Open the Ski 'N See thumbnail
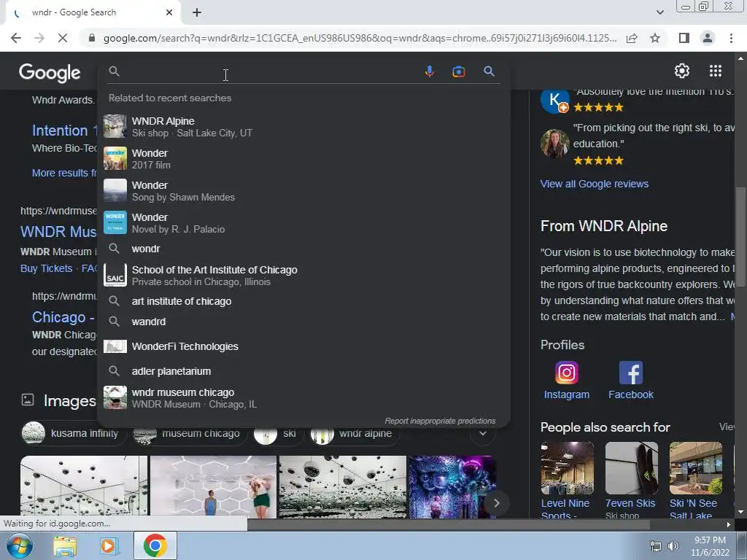 [x=695, y=468]
